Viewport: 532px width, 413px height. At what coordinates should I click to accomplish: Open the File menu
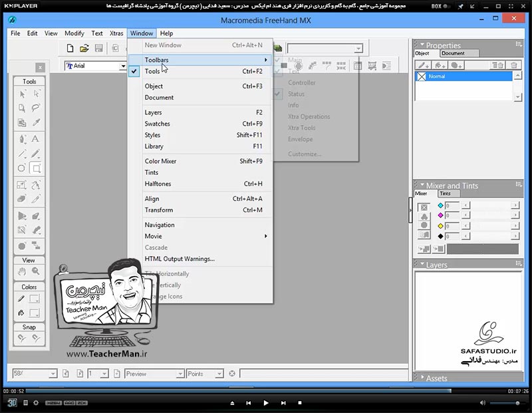coord(15,33)
